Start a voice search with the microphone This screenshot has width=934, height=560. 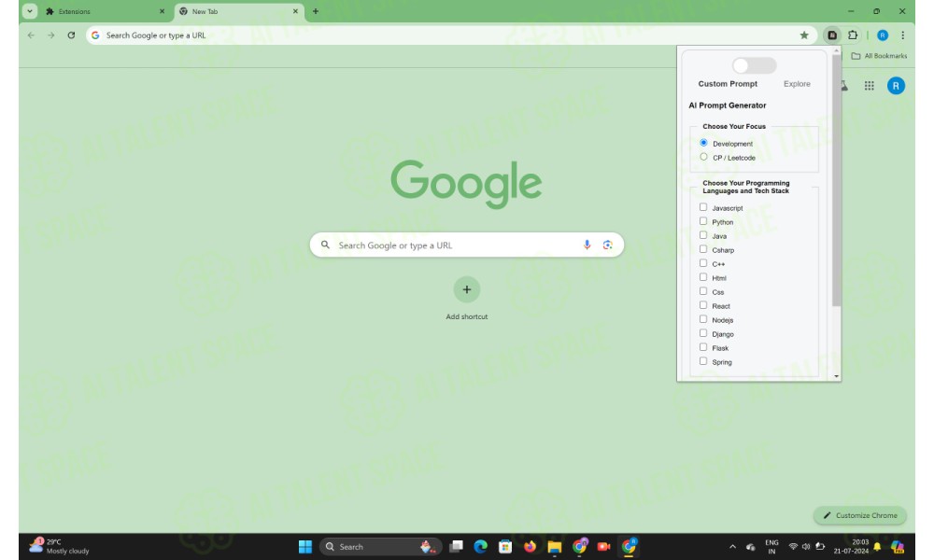pos(587,245)
